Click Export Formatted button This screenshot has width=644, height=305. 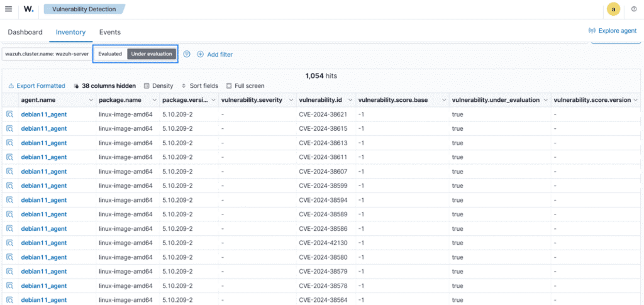(x=36, y=86)
